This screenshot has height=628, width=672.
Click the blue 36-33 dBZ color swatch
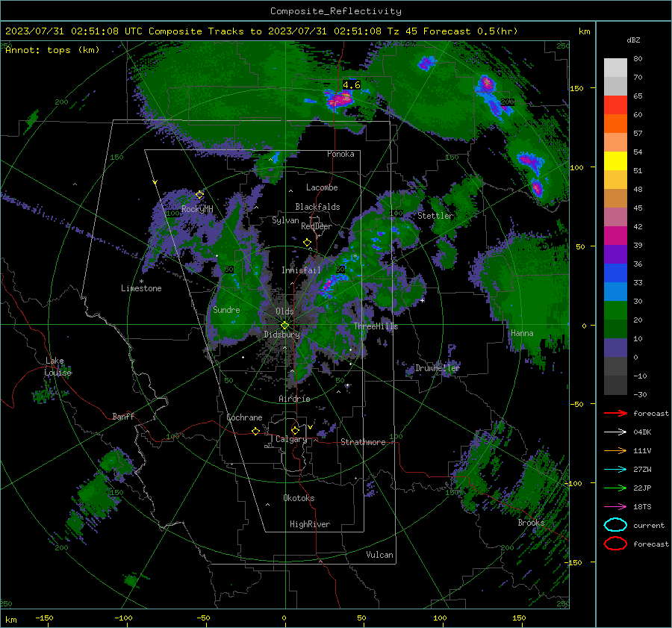click(615, 273)
